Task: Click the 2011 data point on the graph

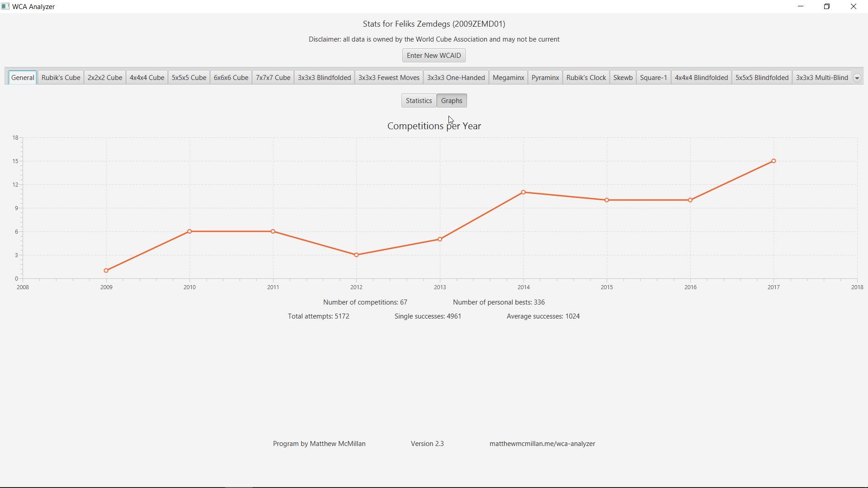Action: click(273, 231)
